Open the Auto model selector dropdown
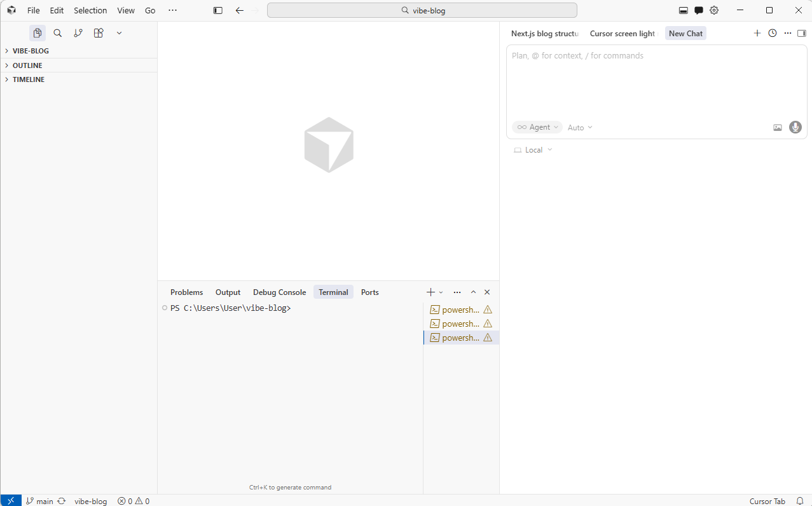 coord(579,127)
